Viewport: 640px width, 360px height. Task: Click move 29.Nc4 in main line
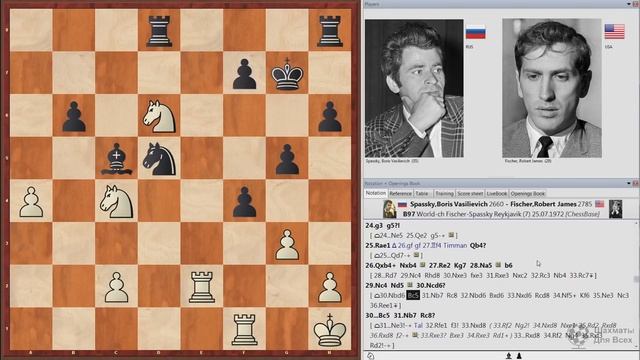(x=376, y=285)
